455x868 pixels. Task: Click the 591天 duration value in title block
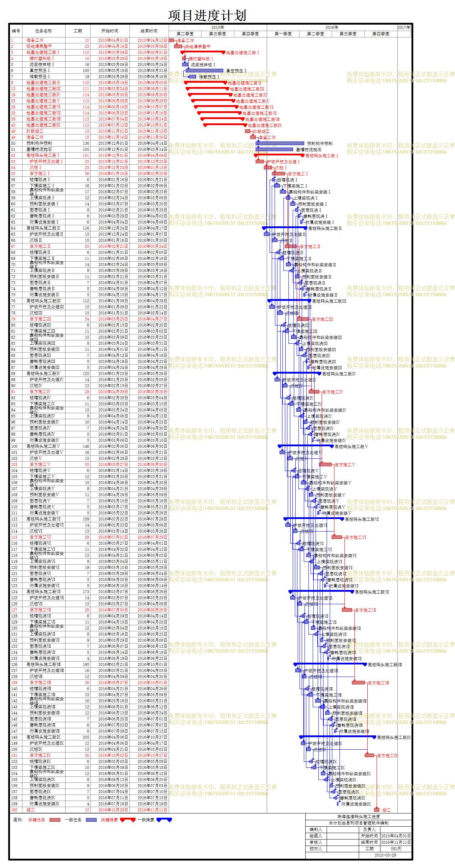tap(396, 849)
